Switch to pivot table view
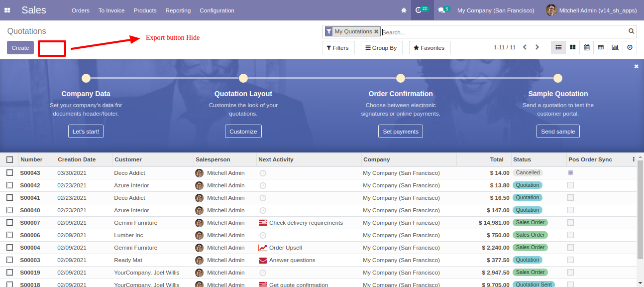The image size is (644, 287). point(601,47)
